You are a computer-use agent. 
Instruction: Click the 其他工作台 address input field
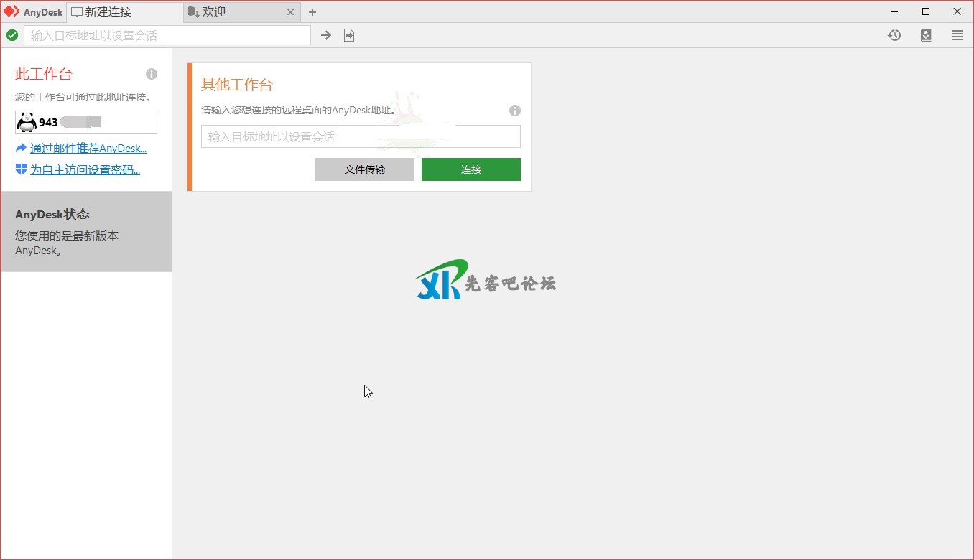[x=360, y=136]
